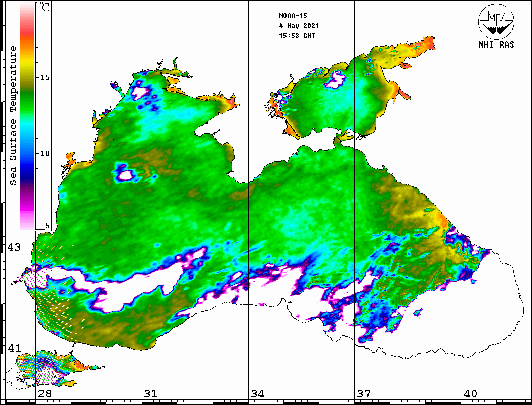The width and height of the screenshot is (532, 405).
Task: Click latitude label '41'
Action: point(14,348)
